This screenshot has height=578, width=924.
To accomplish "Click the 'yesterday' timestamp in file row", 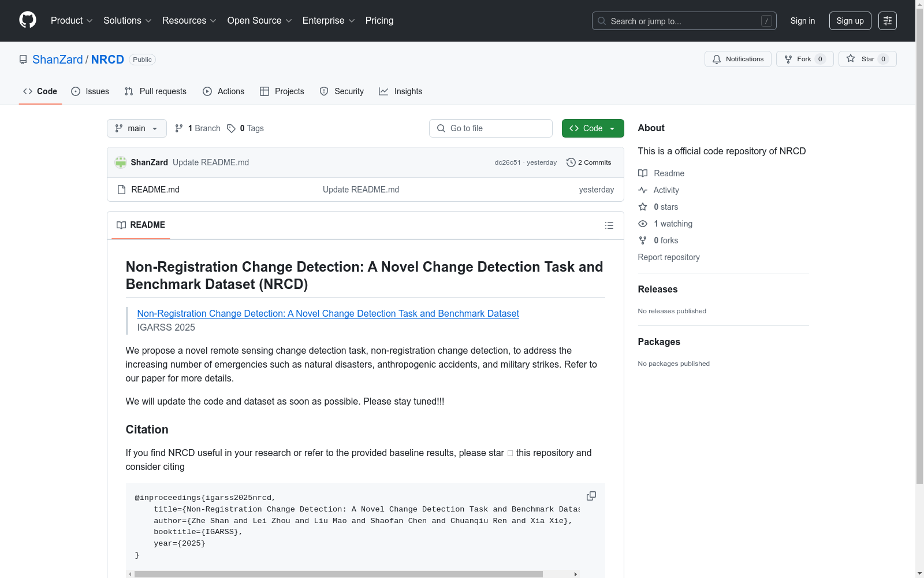I will click(x=597, y=190).
